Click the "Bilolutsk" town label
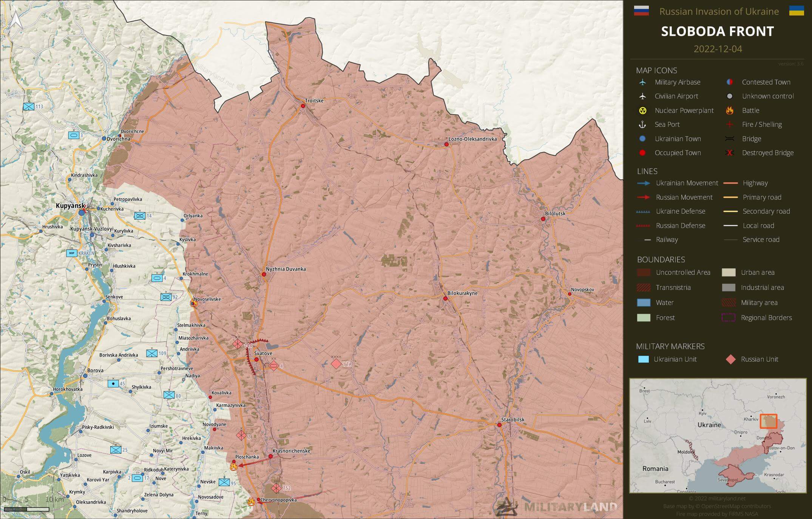The image size is (812, 519). [x=555, y=213]
